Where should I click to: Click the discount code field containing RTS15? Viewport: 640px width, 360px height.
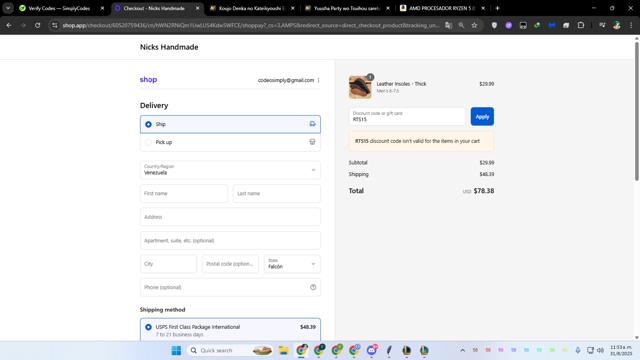coord(407,117)
